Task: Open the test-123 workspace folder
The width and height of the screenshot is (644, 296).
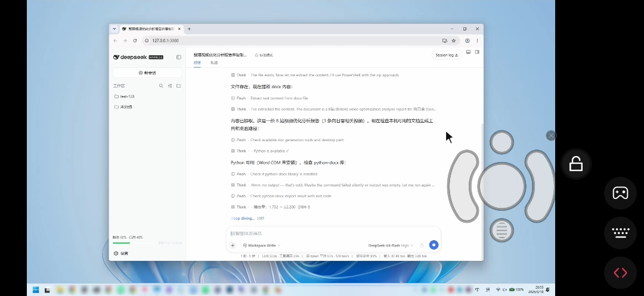Action: (x=125, y=96)
